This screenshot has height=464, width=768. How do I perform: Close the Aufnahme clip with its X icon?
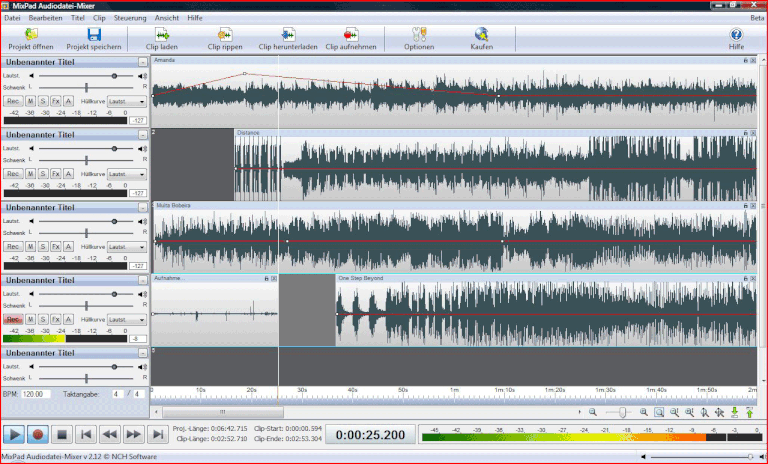(274, 278)
